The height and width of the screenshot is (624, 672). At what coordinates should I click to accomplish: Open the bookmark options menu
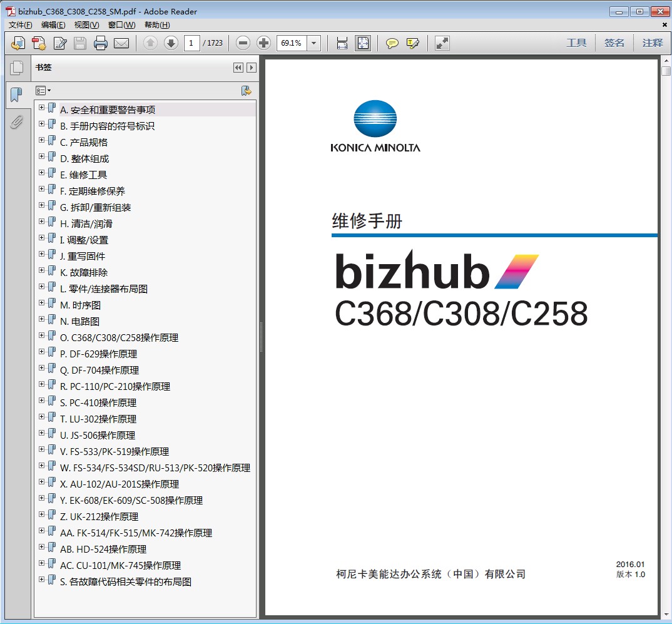pos(43,91)
